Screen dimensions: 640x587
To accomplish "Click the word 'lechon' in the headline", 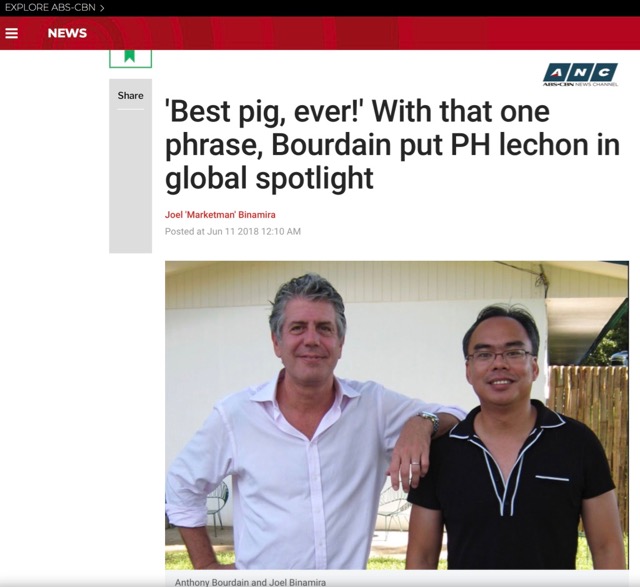I will coord(544,145).
